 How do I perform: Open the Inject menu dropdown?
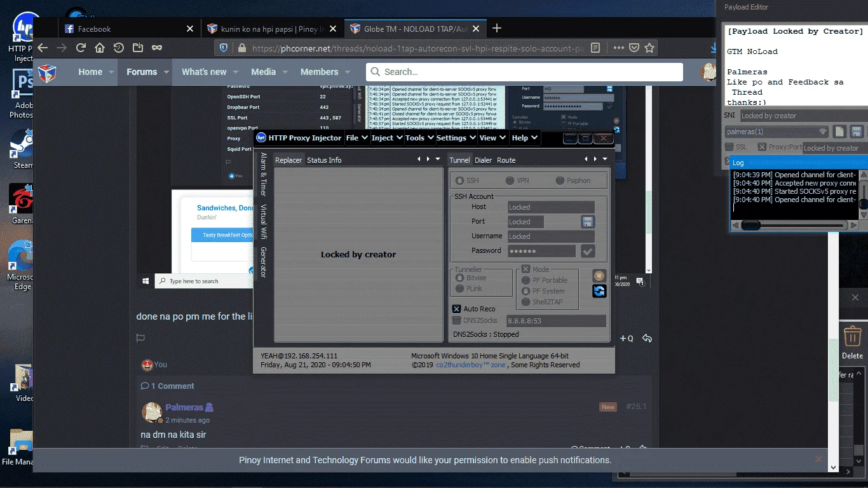point(386,138)
